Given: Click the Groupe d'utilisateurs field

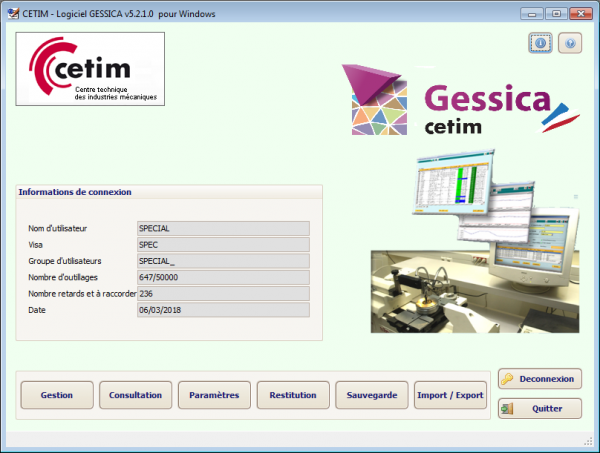Looking at the screenshot, I should click(x=223, y=261).
